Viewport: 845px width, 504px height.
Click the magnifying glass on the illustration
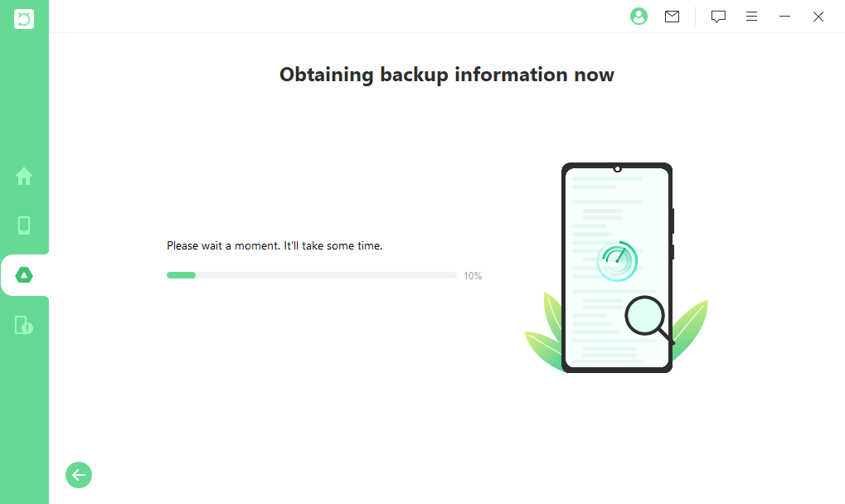point(647,317)
